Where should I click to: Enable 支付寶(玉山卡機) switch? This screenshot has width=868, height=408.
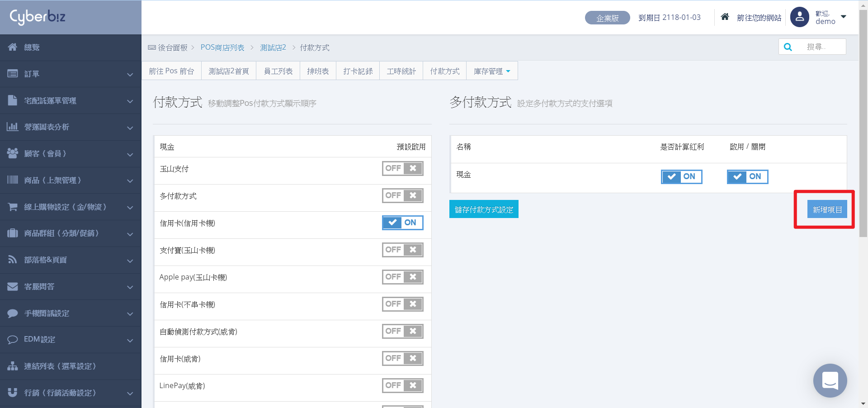(403, 250)
